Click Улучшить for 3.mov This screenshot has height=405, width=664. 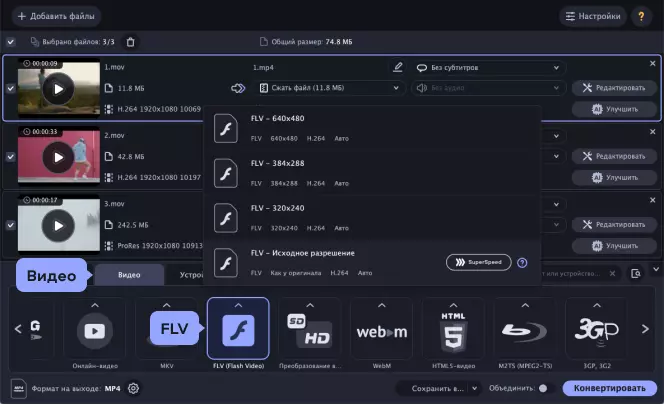(614, 245)
